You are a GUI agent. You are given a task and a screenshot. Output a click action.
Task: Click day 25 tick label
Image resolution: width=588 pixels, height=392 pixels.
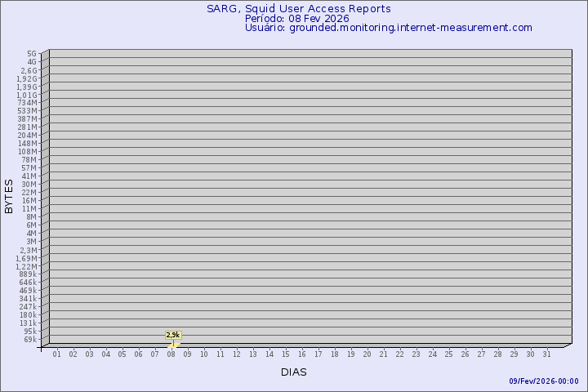448,354
